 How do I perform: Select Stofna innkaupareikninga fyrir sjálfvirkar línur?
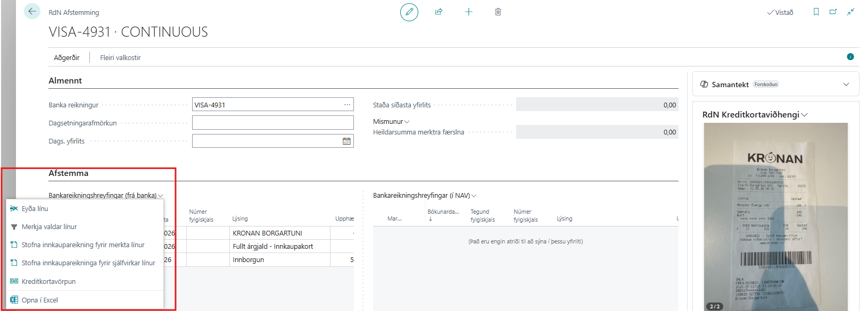click(x=85, y=263)
